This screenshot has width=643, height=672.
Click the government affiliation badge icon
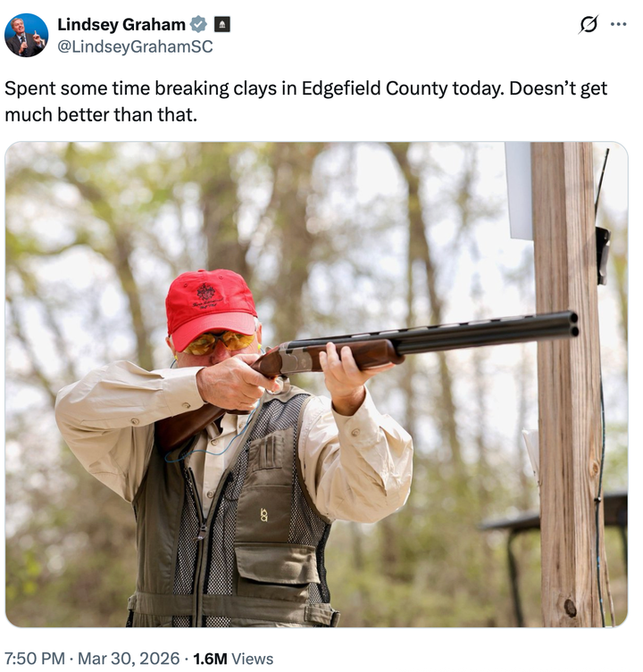(222, 25)
